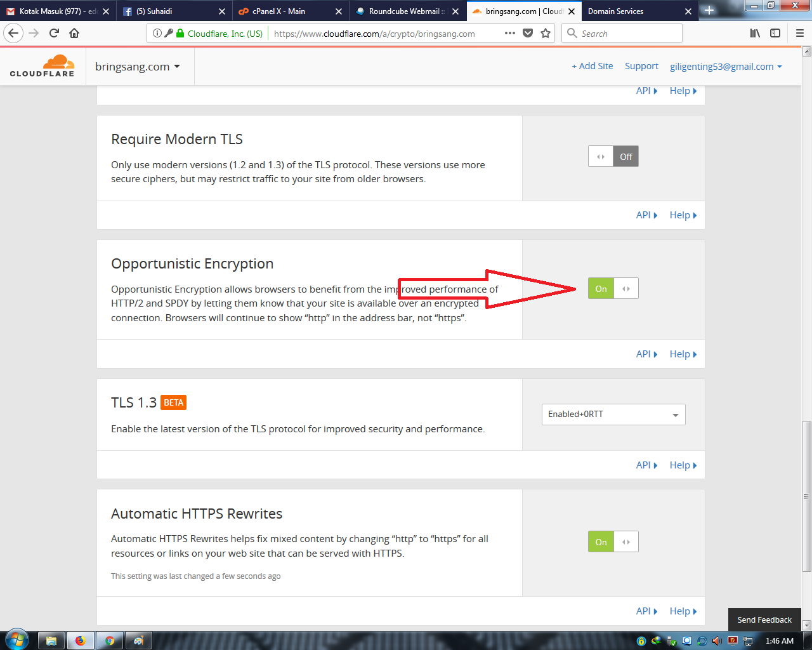Click the browser forward arrow
The width and height of the screenshot is (812, 650).
click(34, 33)
